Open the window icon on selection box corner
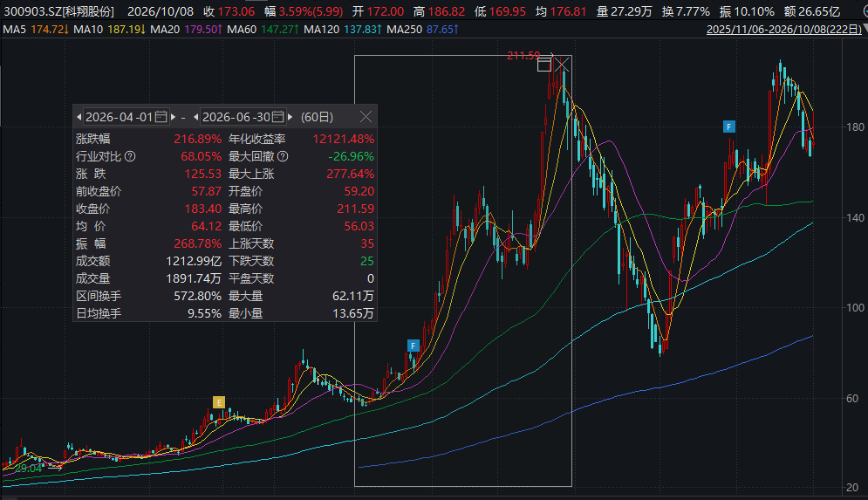This screenshot has height=500, width=868. click(544, 65)
